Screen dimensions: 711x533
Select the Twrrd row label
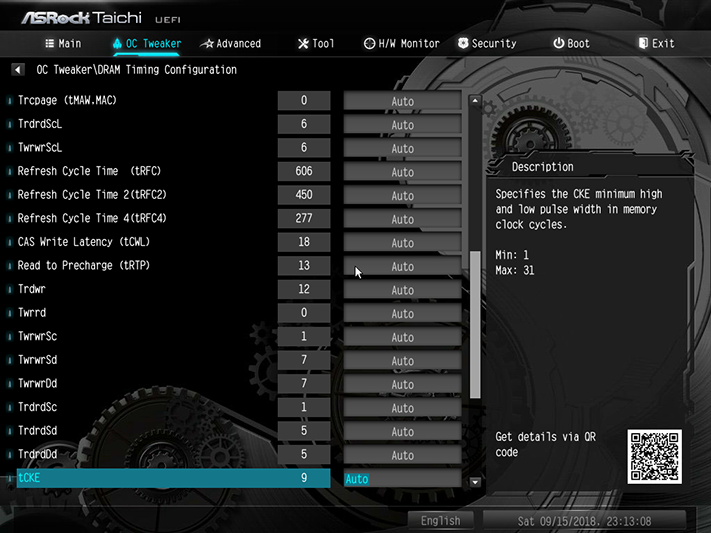coord(32,313)
